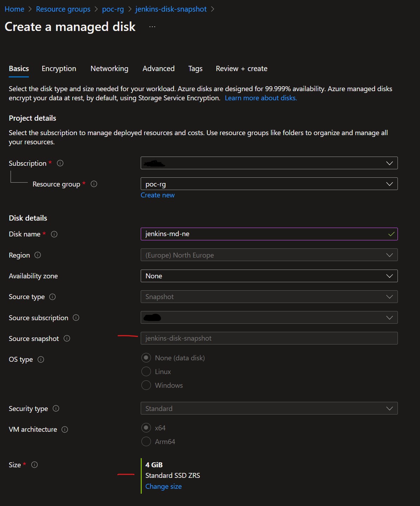Image resolution: width=420 pixels, height=506 pixels.
Task: Click Create new resource group link
Action: [x=158, y=195]
